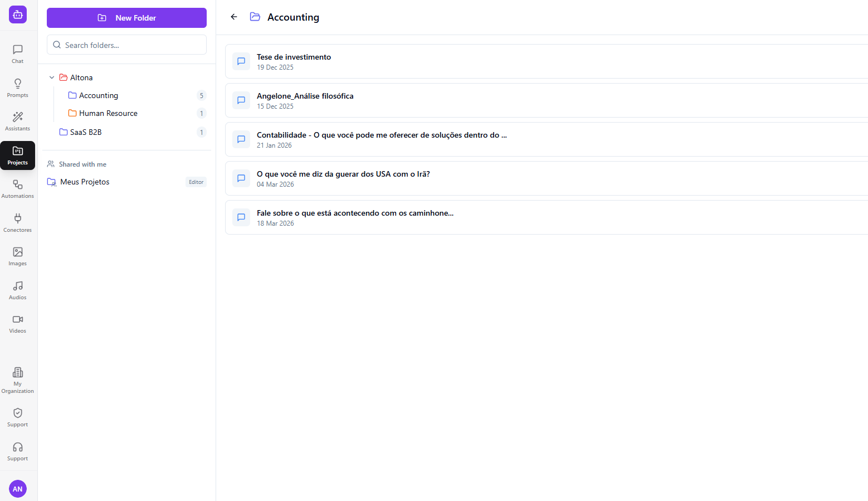Collapse the Altona folder chevron
The image size is (868, 501).
pos(52,77)
